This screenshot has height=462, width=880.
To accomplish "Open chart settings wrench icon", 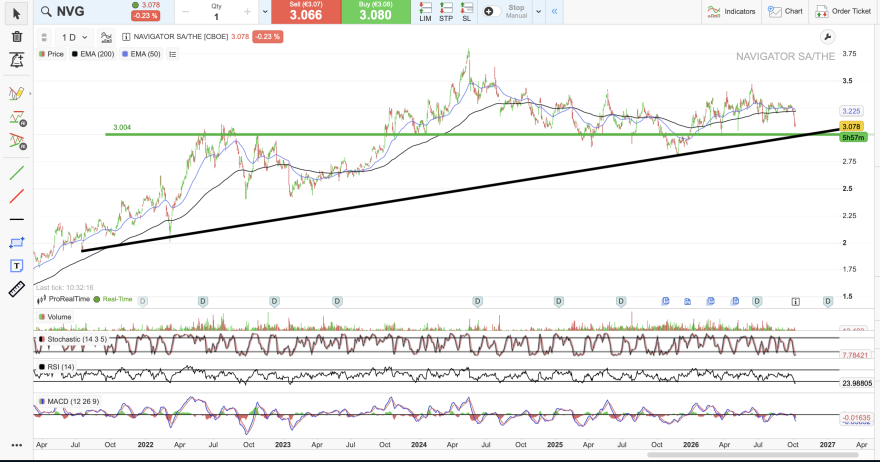I will [x=827, y=37].
